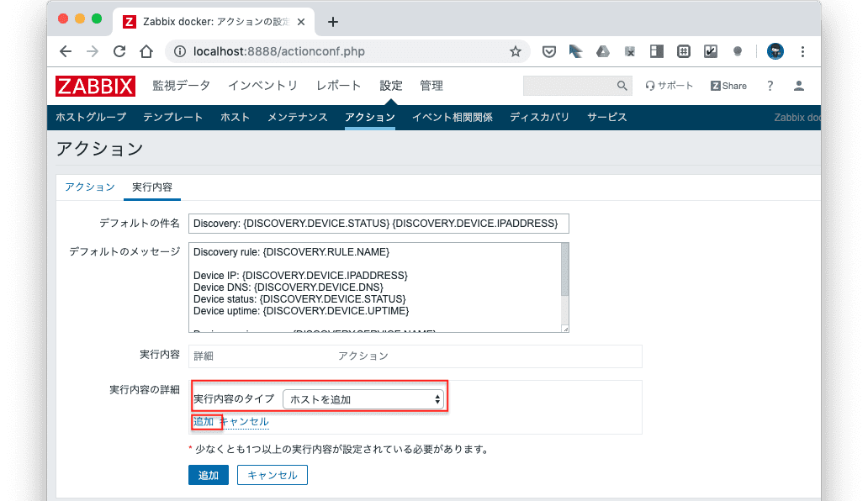Click the split-panel extension icon
868x501 pixels.
[657, 51]
